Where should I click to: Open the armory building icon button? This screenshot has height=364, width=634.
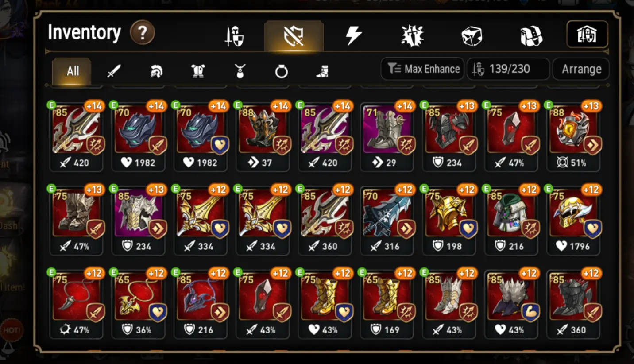coord(587,35)
